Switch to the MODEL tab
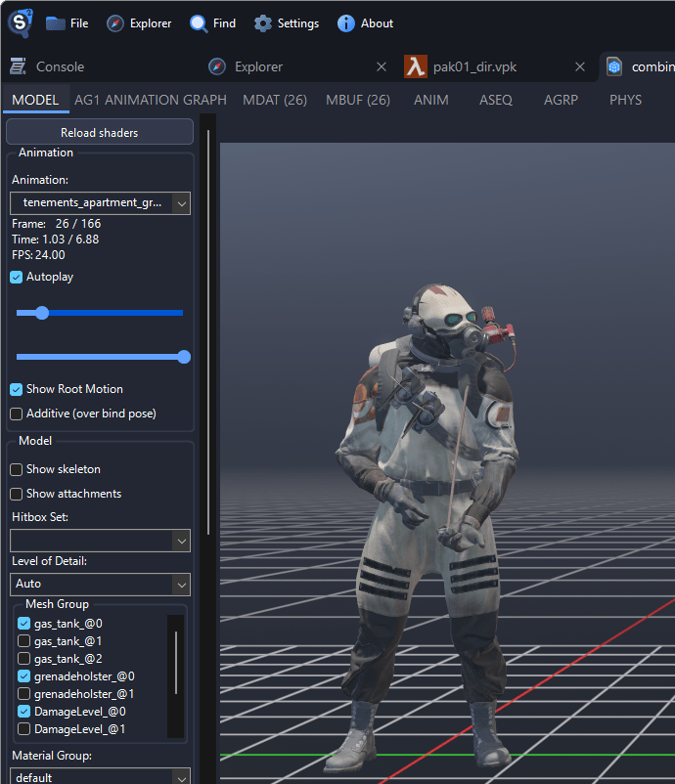The image size is (675, 784). [x=35, y=100]
